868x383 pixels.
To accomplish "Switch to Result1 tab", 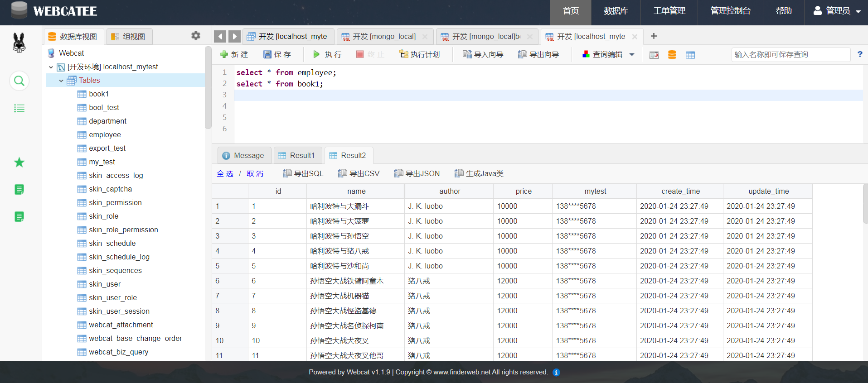I will [x=297, y=155].
